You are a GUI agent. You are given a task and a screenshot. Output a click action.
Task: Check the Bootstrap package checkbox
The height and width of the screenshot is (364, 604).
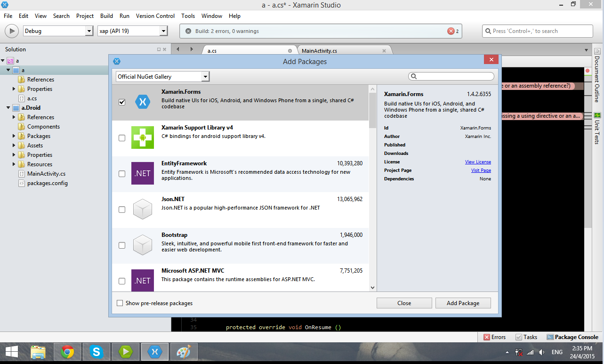pyautogui.click(x=122, y=245)
